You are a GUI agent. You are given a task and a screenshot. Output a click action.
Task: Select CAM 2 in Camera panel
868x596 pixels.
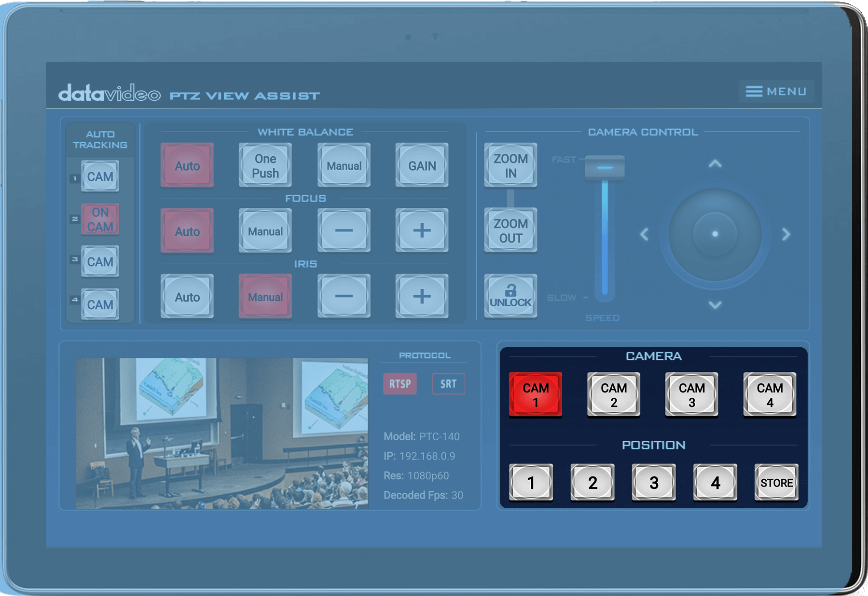pyautogui.click(x=614, y=394)
